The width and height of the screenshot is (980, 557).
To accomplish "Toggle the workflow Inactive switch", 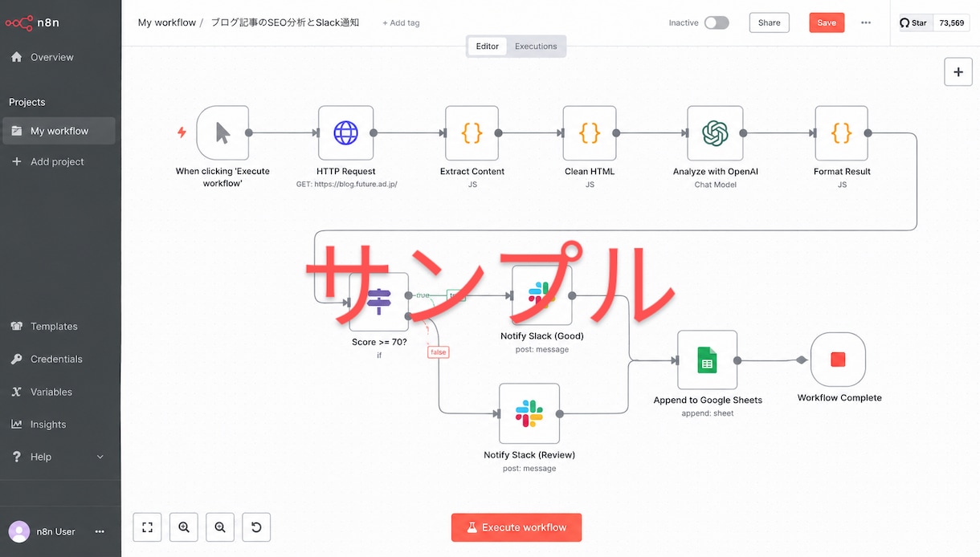I will click(x=717, y=22).
